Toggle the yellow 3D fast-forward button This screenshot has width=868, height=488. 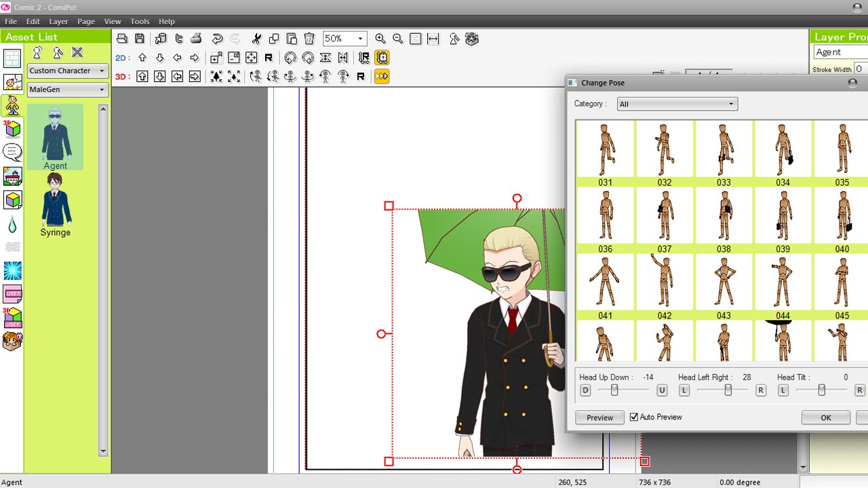click(x=382, y=77)
